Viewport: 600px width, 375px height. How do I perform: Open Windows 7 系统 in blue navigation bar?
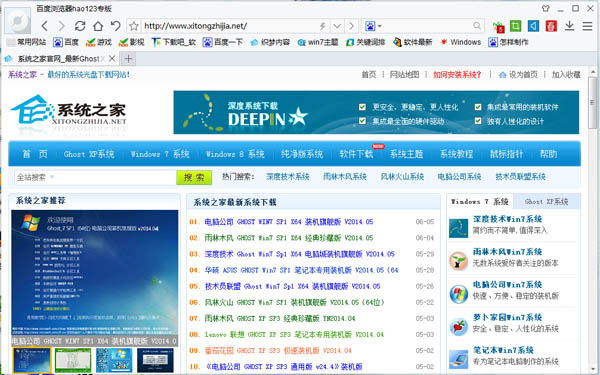coord(160,154)
